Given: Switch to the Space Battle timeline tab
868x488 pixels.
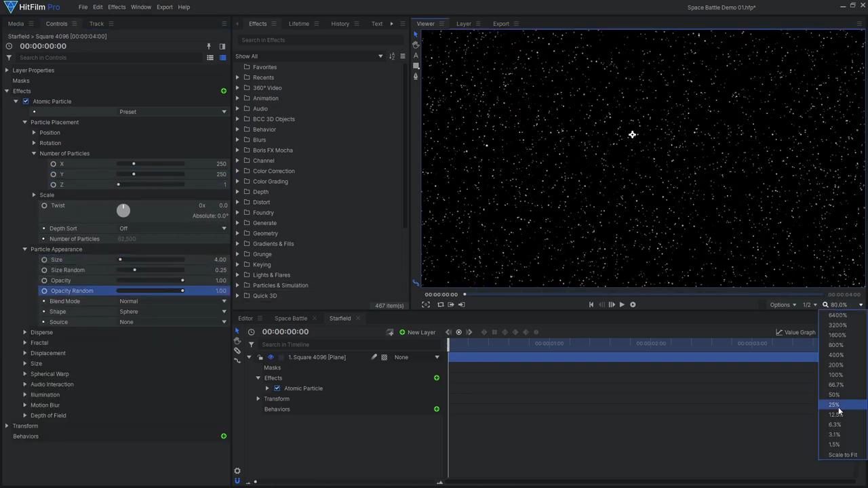Looking at the screenshot, I should [x=290, y=319].
